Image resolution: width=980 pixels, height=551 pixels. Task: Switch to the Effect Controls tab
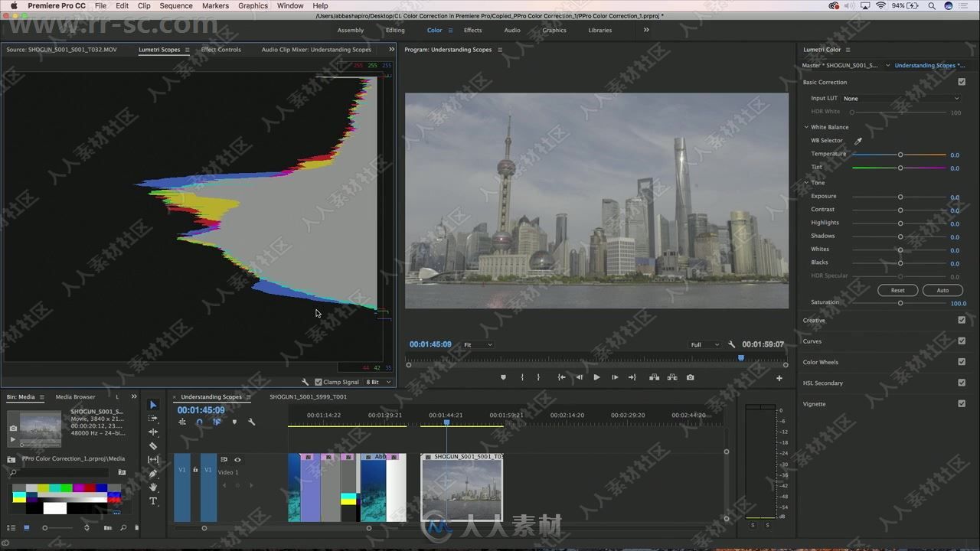[221, 50]
